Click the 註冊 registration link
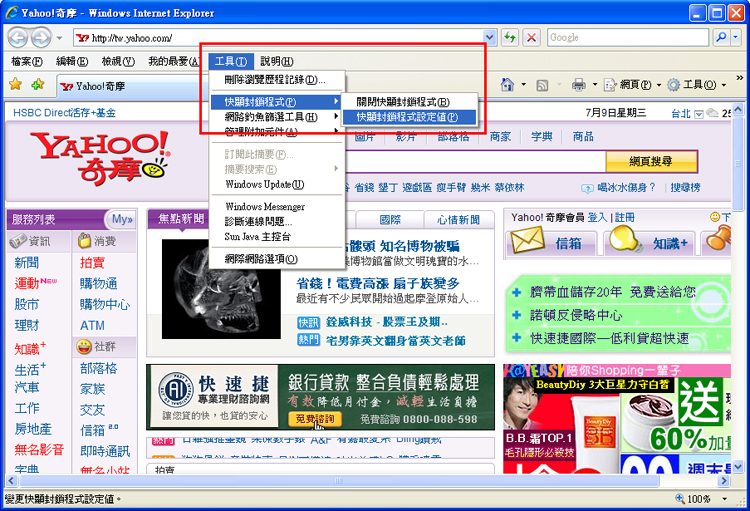Screen dimensions: 750x511 [x=625, y=218]
